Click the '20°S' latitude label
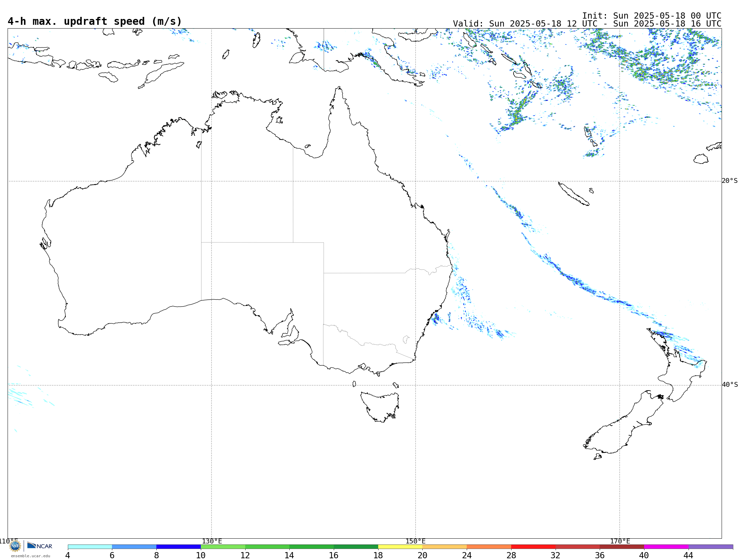744x560 pixels. point(730,181)
